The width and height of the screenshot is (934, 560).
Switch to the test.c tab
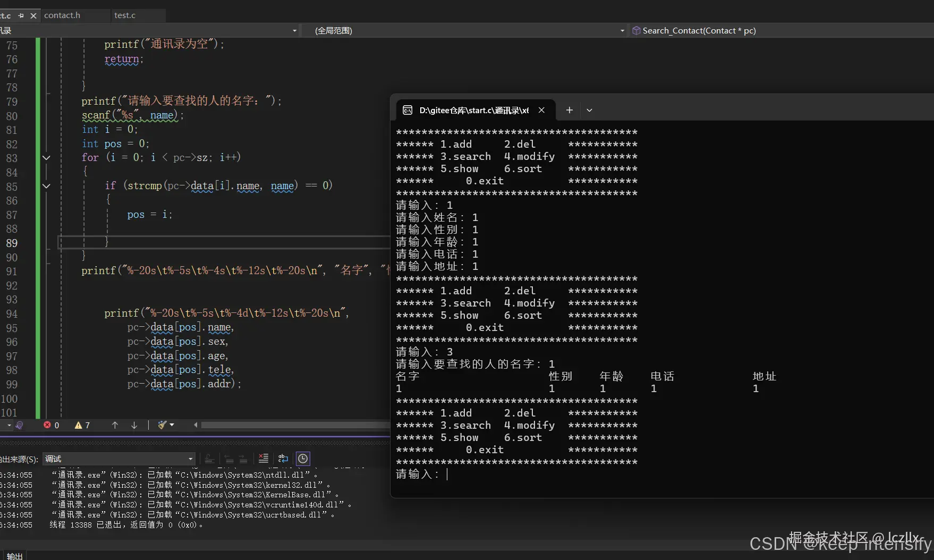click(125, 15)
